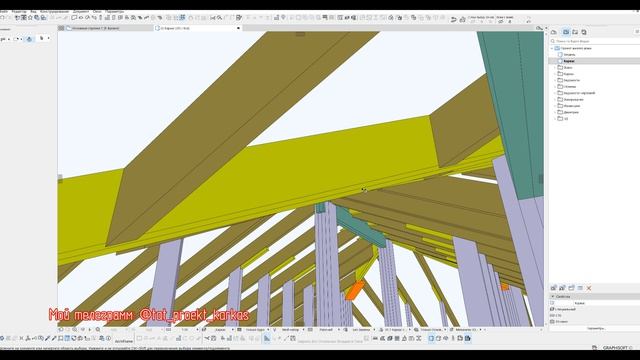Image resolution: width=640 pixels, height=360 pixels.
Task: Open the Параметры... button in navigator
Action: click(596, 328)
